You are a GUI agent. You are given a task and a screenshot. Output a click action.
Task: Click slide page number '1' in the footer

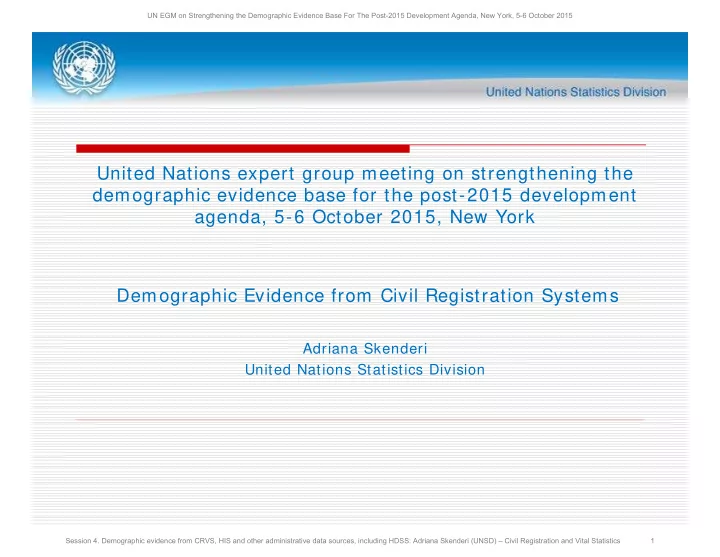(652, 541)
